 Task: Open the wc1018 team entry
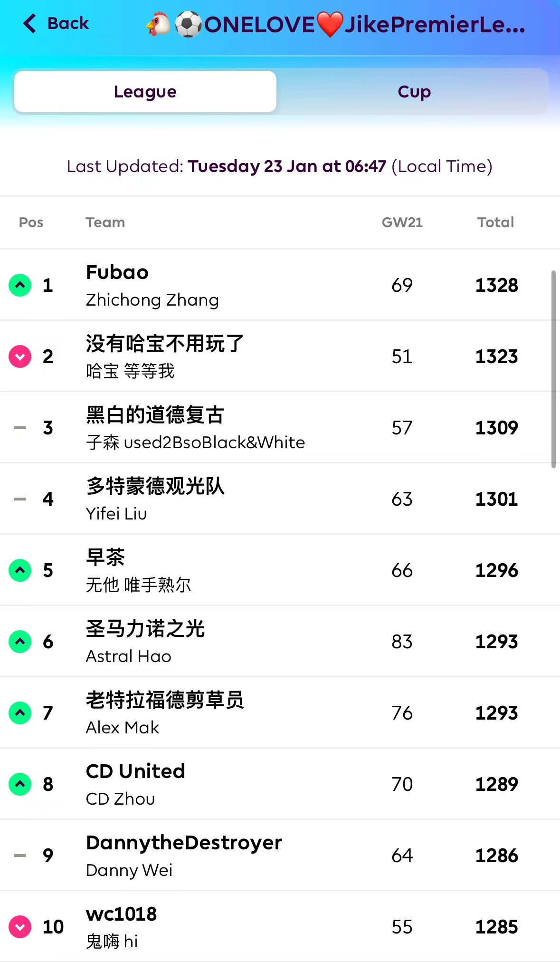pos(121,927)
